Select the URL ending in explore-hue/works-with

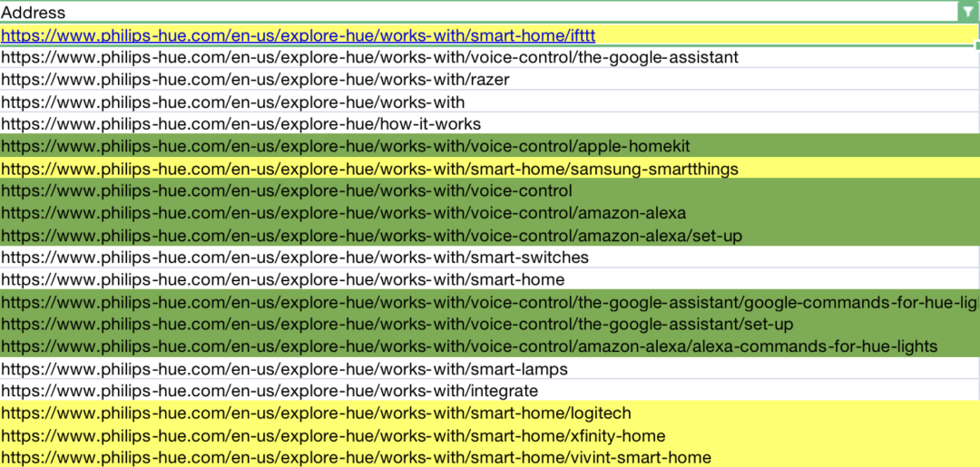(490, 102)
